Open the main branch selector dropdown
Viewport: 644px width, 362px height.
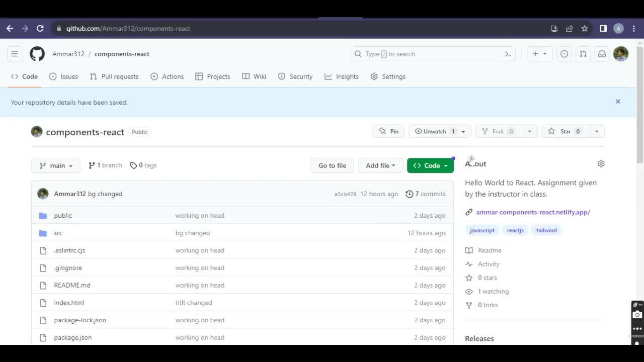[x=56, y=165]
